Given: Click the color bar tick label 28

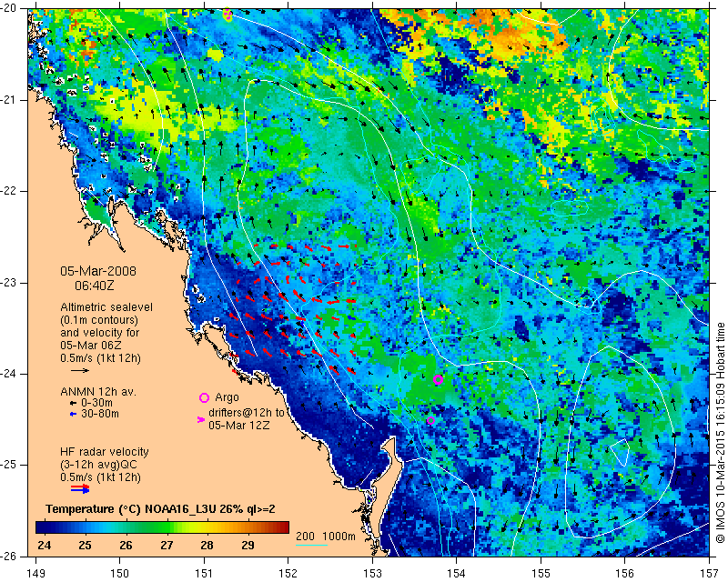Looking at the screenshot, I should tap(207, 546).
